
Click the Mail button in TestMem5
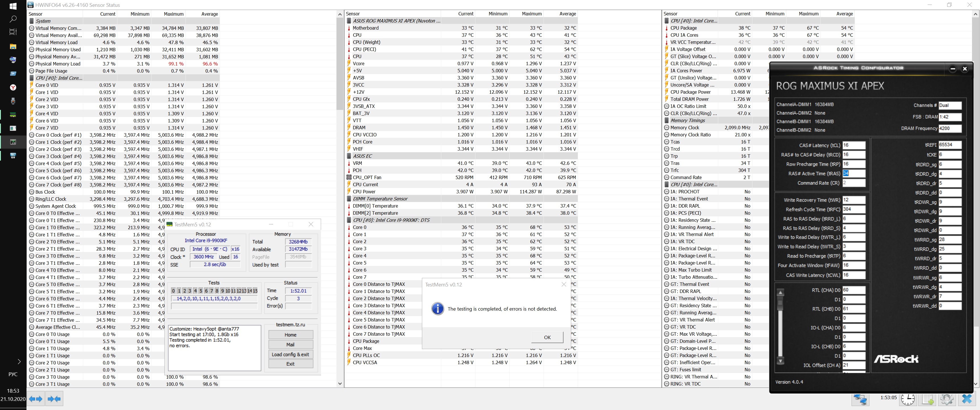(290, 344)
